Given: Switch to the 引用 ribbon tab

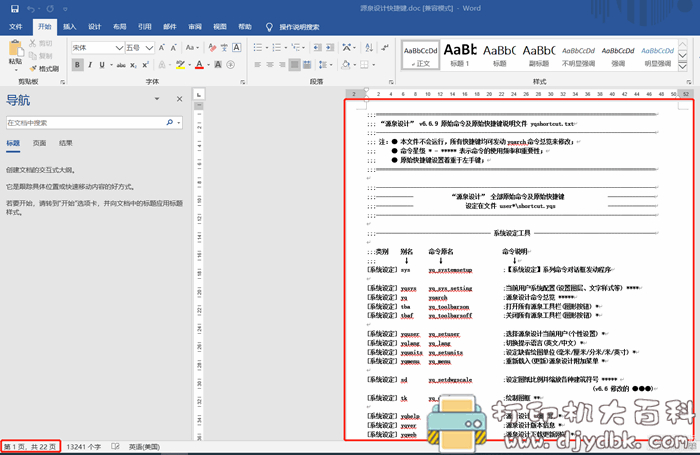Looking at the screenshot, I should [x=144, y=27].
